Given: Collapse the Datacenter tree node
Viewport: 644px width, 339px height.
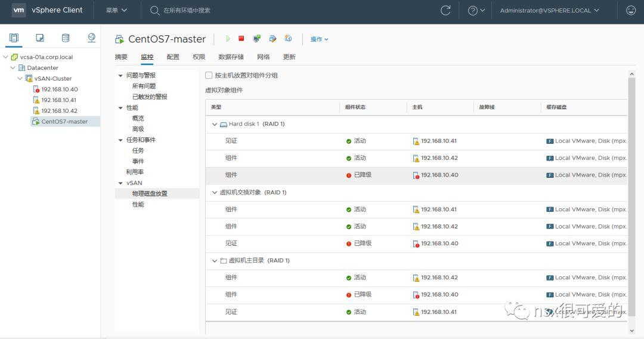Looking at the screenshot, I should (x=13, y=68).
